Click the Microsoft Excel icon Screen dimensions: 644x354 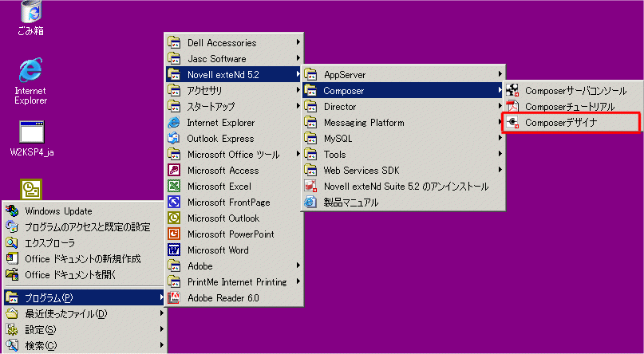tap(175, 187)
